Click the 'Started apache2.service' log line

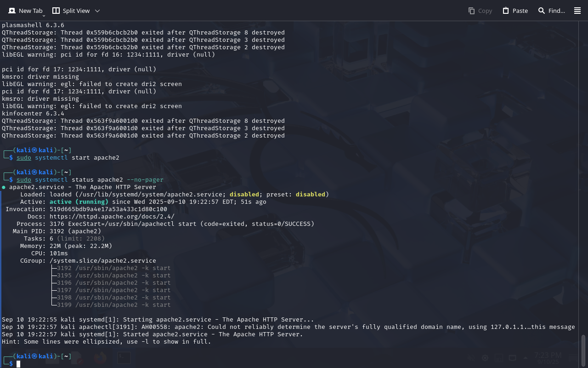153,334
